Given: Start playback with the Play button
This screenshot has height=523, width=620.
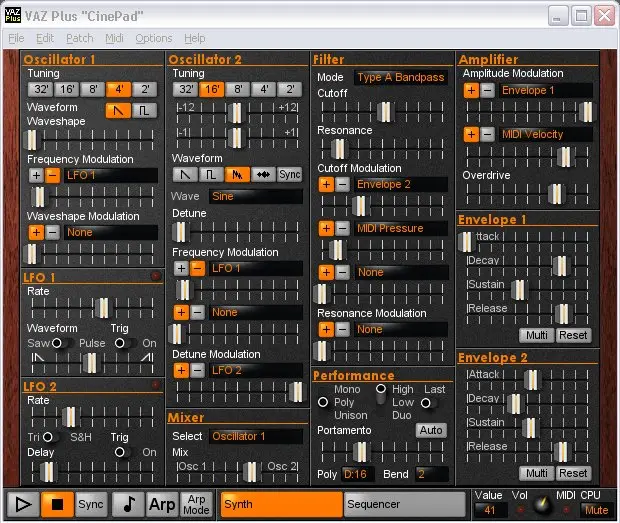Looking at the screenshot, I should pos(23,504).
